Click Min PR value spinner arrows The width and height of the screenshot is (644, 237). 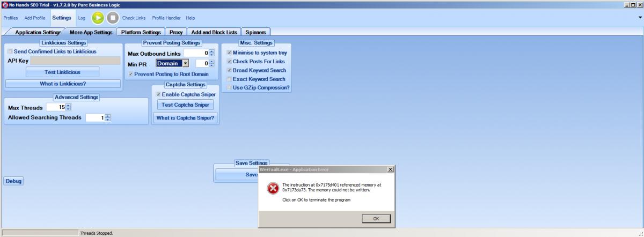[211, 63]
